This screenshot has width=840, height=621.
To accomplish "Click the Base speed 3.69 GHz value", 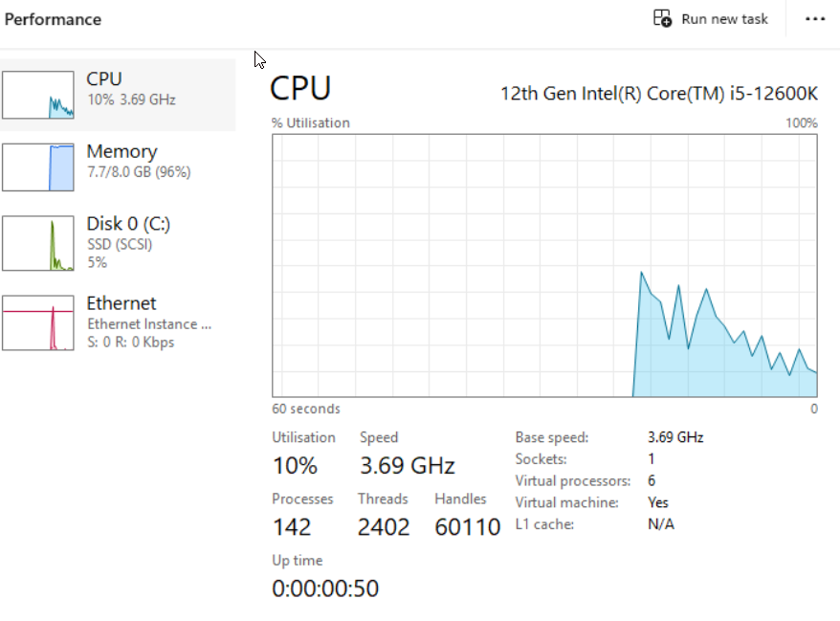I will [x=675, y=437].
